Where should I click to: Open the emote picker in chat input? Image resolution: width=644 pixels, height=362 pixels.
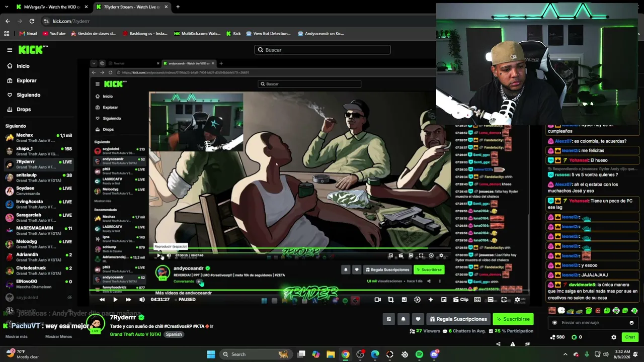click(631, 323)
